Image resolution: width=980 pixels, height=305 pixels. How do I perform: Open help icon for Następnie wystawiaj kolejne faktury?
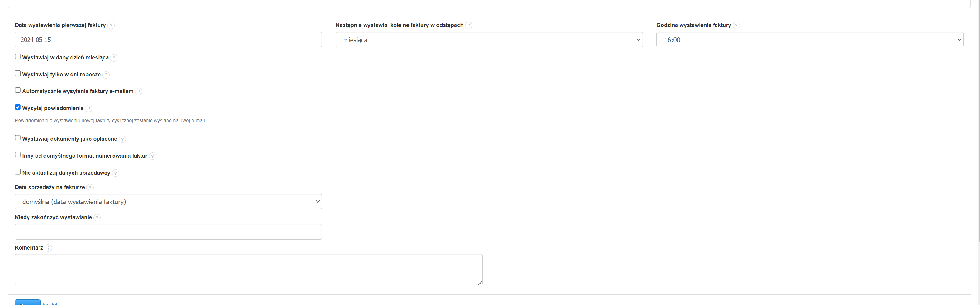[x=469, y=25]
